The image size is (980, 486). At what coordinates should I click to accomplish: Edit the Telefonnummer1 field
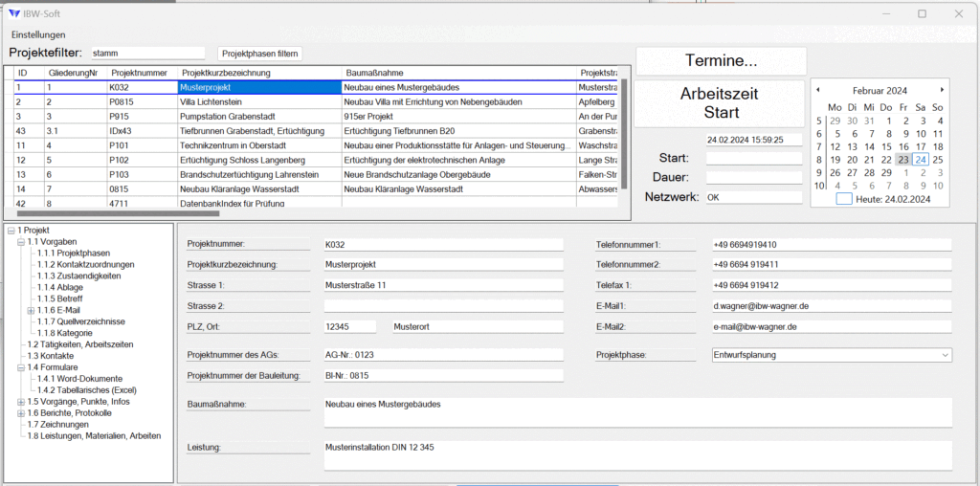[x=832, y=244]
